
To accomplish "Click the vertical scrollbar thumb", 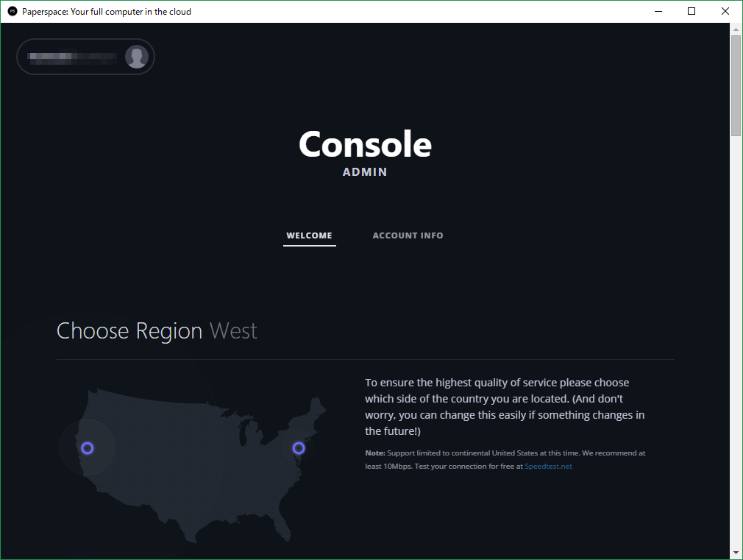I will [x=736, y=85].
